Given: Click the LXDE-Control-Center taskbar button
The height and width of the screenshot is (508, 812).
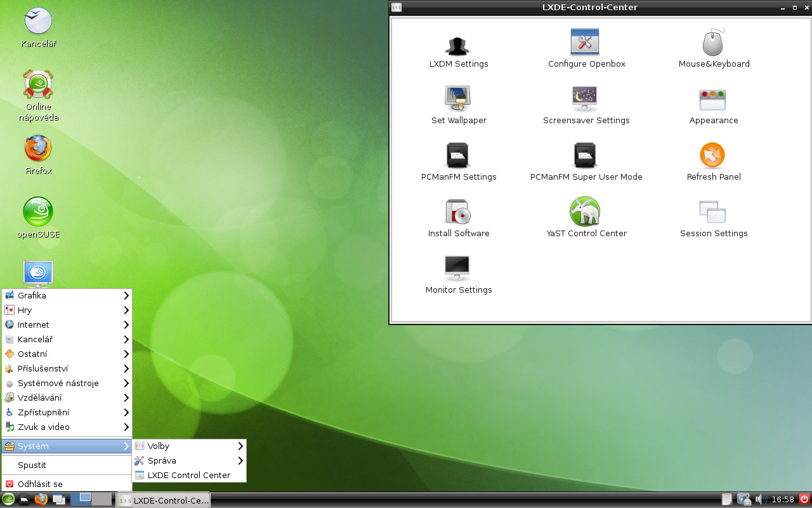Looking at the screenshot, I should point(164,500).
